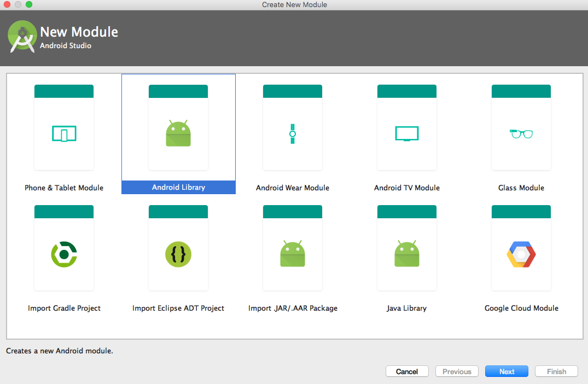
Task: Select the Import Gradle Project icon
Action: coord(64,254)
